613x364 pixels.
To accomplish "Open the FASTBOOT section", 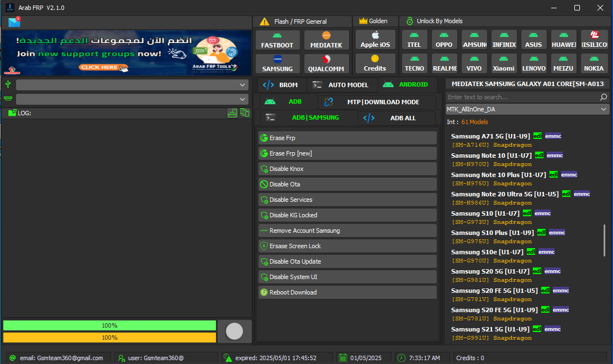I will [277, 40].
